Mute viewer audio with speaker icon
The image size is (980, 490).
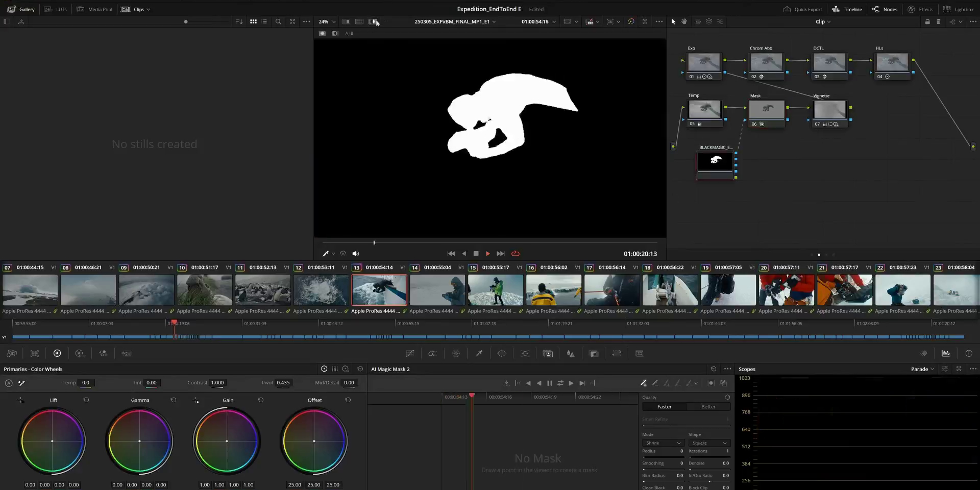(356, 254)
